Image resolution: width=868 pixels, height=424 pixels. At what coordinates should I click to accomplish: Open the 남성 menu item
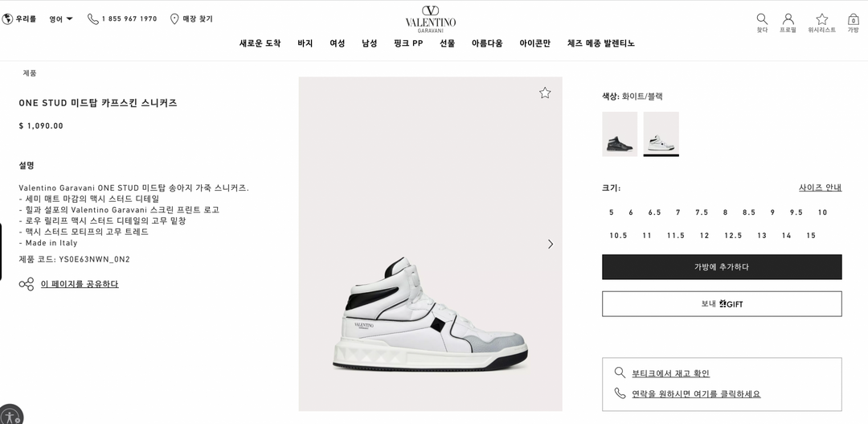coord(369,43)
